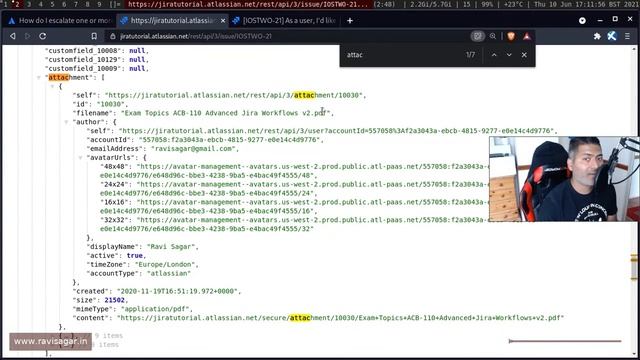Open the 24x24 avatar URL
The height and width of the screenshot is (360, 640).
pos(294,189)
